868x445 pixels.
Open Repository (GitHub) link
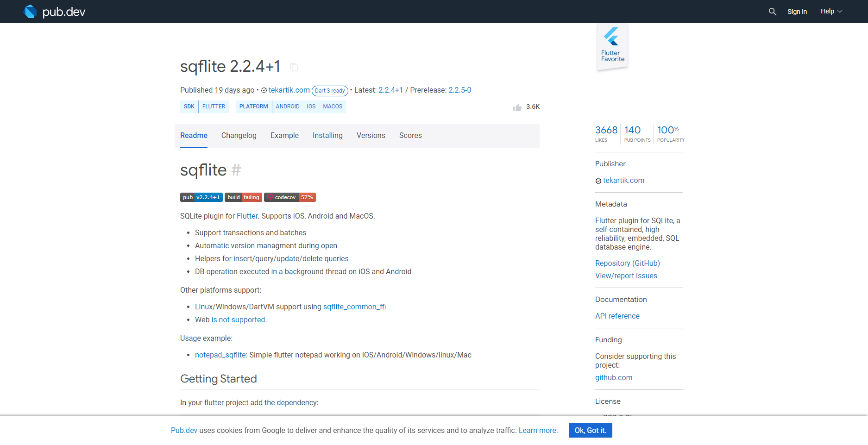627,263
